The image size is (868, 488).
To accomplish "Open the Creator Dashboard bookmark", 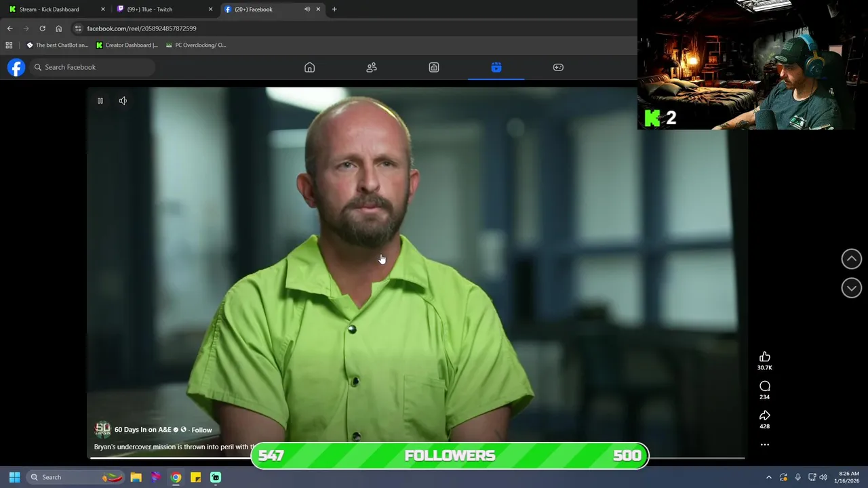I will pyautogui.click(x=127, y=45).
